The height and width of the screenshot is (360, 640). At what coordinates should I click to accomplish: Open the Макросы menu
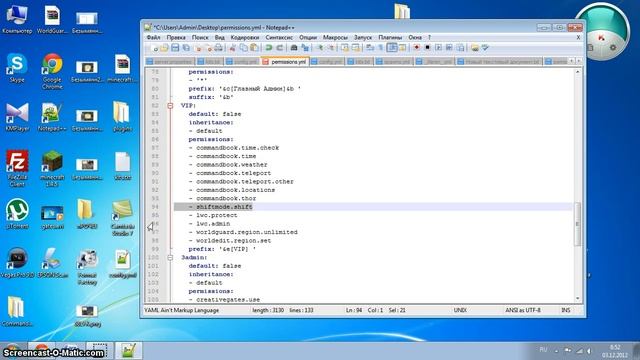point(335,37)
